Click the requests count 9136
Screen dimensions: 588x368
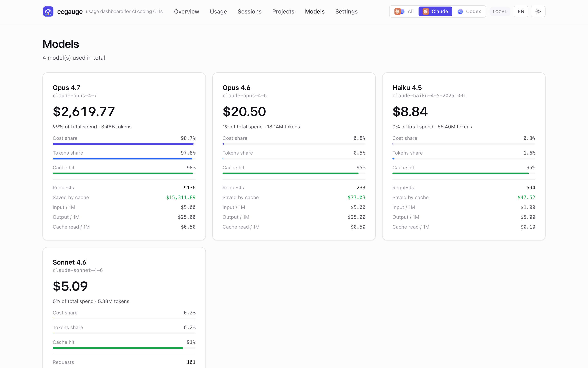[189, 188]
